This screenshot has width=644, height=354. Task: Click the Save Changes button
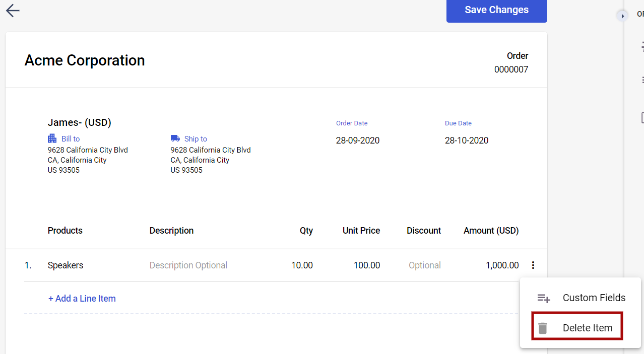click(496, 10)
